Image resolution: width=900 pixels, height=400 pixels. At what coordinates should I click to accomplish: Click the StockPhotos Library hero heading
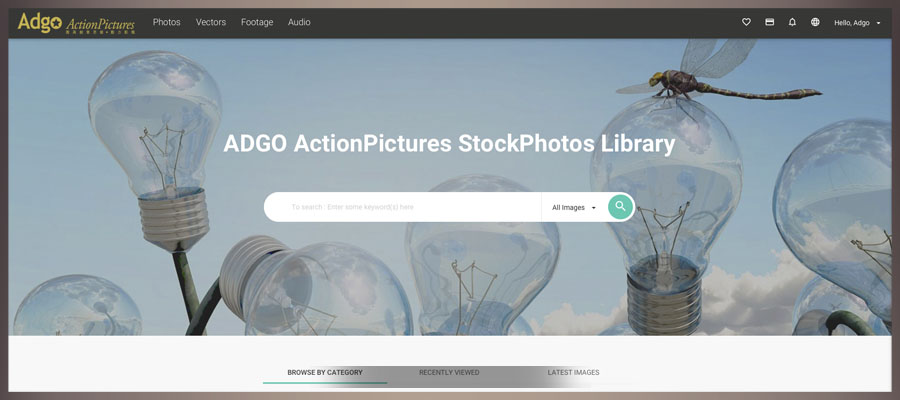tap(449, 144)
